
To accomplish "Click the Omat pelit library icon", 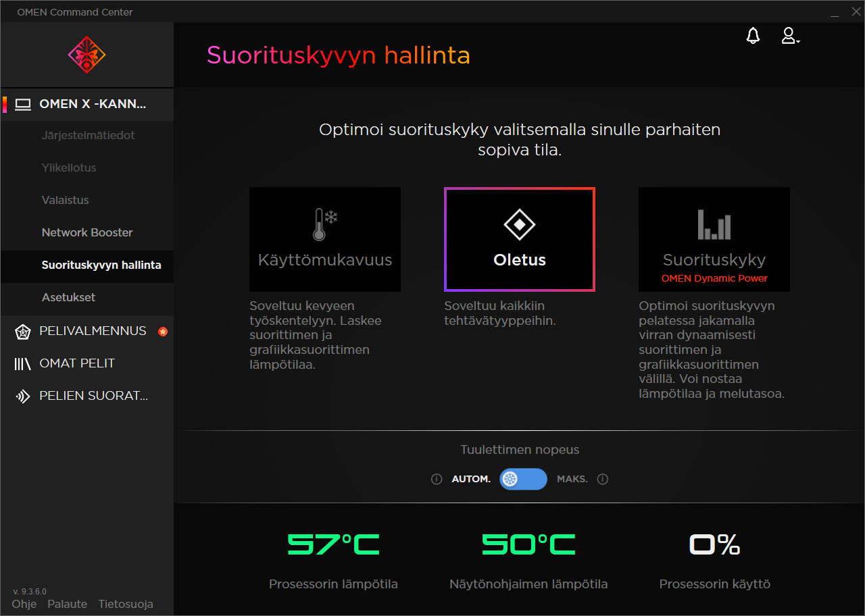I will coord(23,363).
